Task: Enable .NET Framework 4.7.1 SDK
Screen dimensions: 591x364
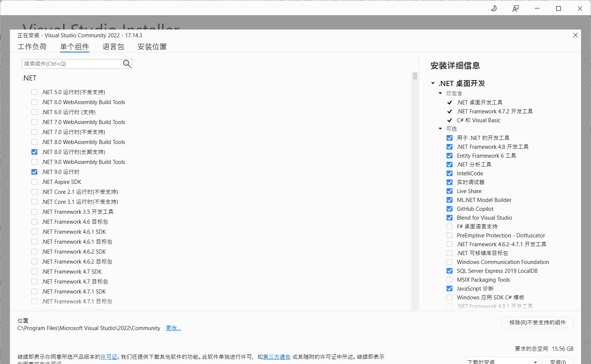Action: (34, 292)
